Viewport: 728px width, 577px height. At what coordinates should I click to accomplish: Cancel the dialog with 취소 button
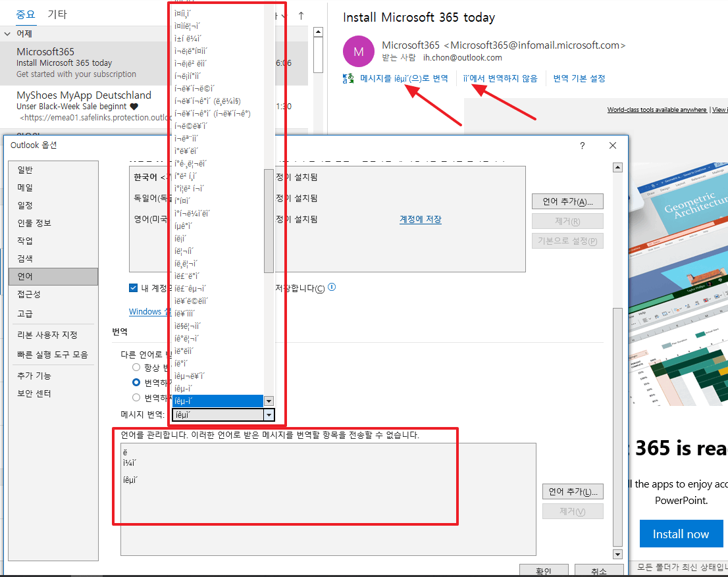click(x=599, y=570)
